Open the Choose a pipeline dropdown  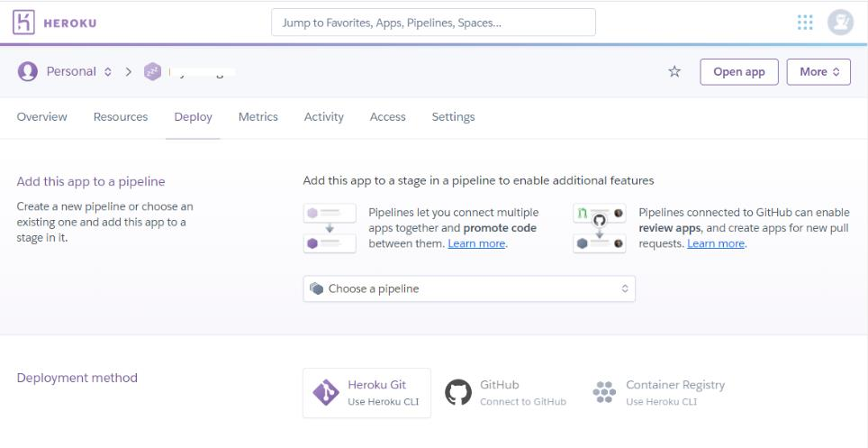469,288
